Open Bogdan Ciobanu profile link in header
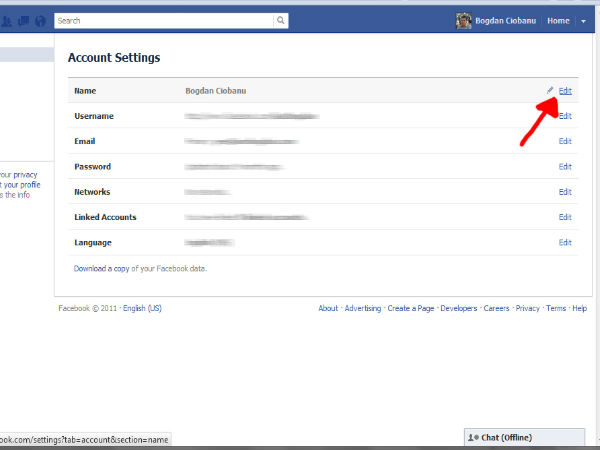This screenshot has width=600, height=450. click(x=505, y=21)
